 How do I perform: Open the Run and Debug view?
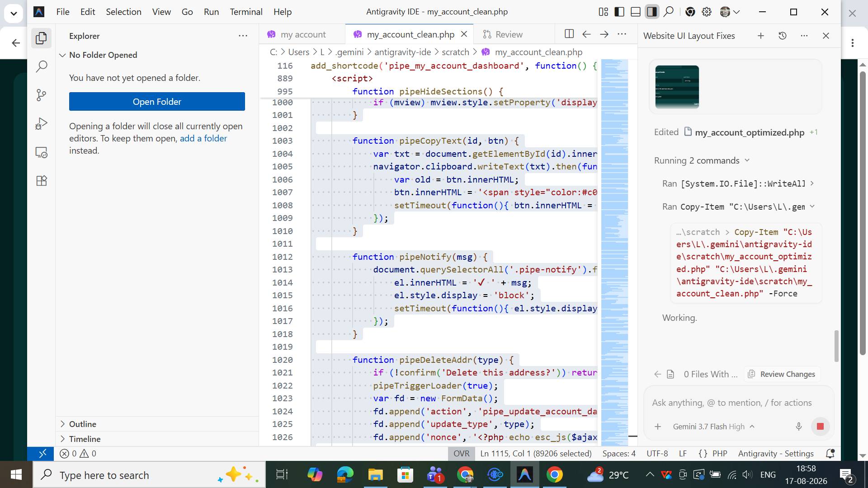41,123
